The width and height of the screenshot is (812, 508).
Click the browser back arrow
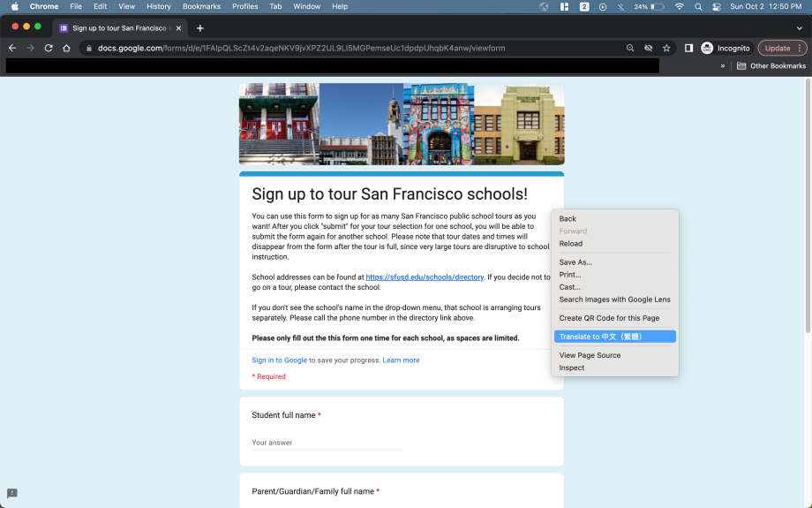[12, 48]
